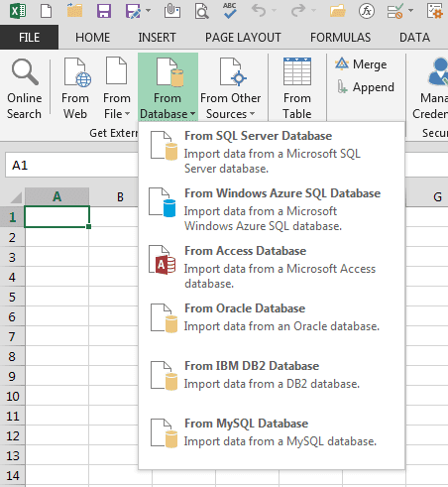
Task: Select row 10 header
Action: (x=12, y=396)
